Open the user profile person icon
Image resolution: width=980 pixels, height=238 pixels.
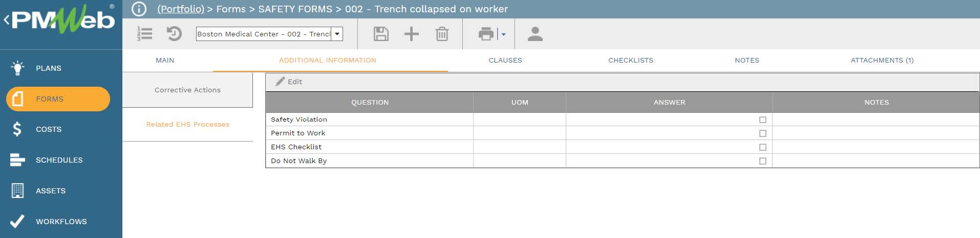tap(535, 34)
